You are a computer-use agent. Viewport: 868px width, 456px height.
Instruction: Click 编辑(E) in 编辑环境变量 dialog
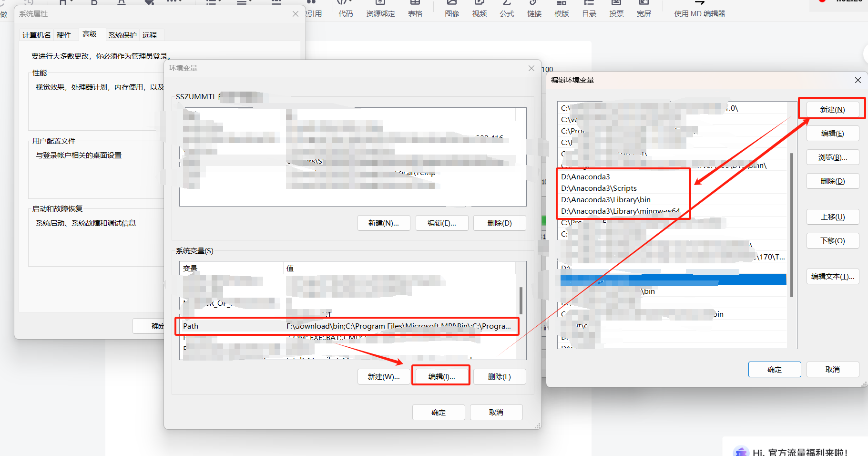pyautogui.click(x=832, y=133)
